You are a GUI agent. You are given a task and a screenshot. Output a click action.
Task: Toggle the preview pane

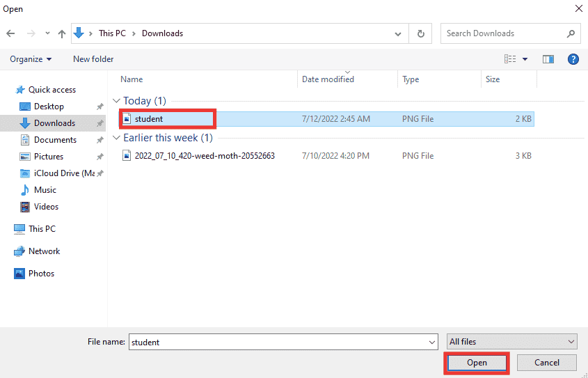tap(548, 59)
